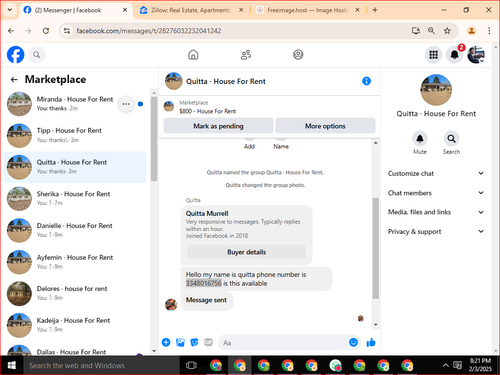Open the Chrome three-dot menu
Viewport: 500px width, 375px height.
click(x=489, y=31)
